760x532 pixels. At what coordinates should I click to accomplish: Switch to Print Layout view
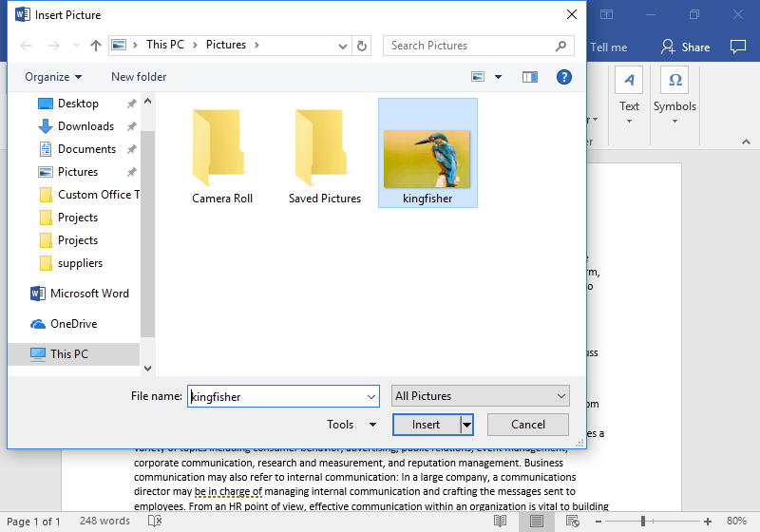pyautogui.click(x=537, y=522)
